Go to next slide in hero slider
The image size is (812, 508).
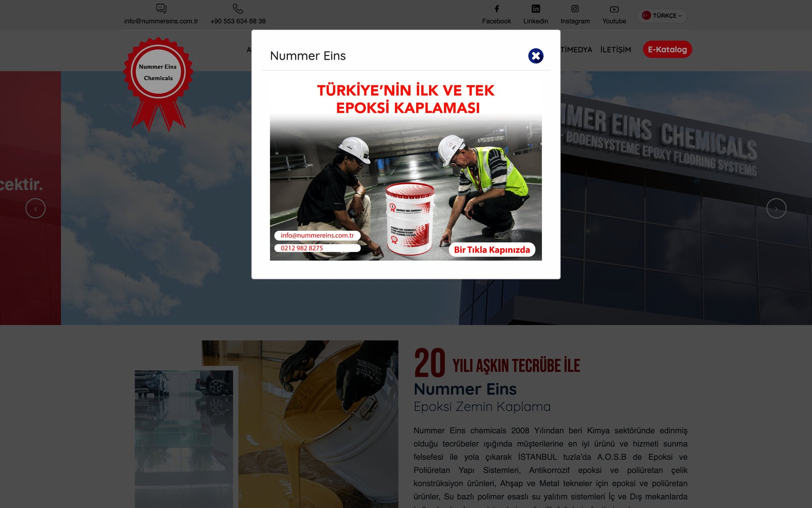tap(776, 208)
